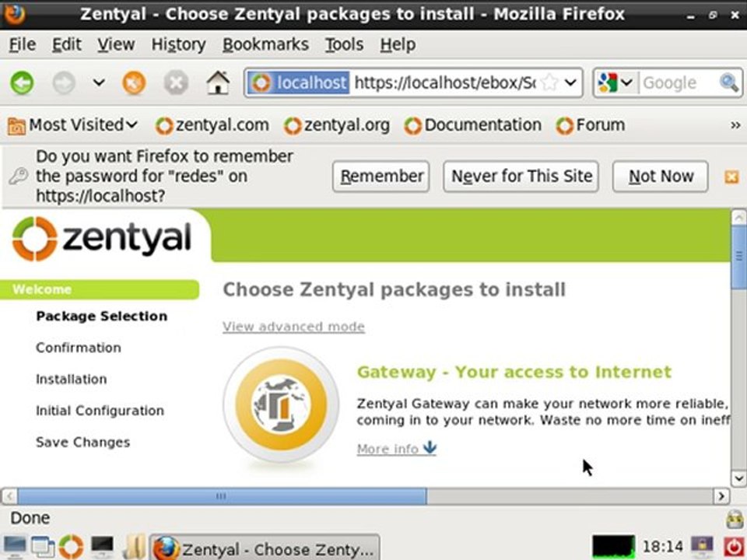Click the View advanced mode link
The width and height of the screenshot is (747, 560).
click(x=293, y=327)
